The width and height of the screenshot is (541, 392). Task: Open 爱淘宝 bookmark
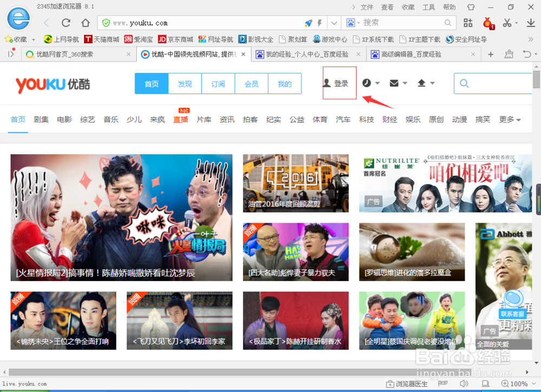pyautogui.click(x=138, y=39)
